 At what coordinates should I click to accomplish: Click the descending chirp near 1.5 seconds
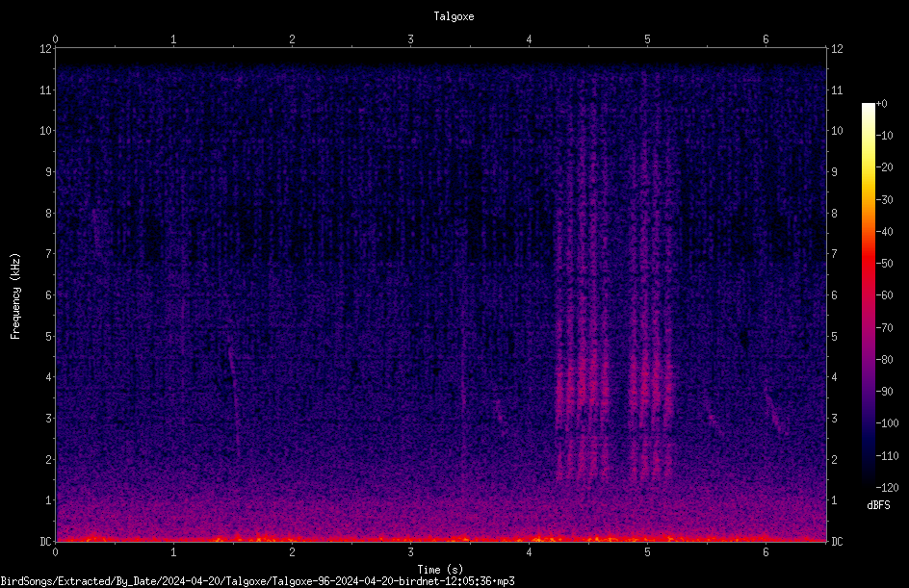coord(234,399)
